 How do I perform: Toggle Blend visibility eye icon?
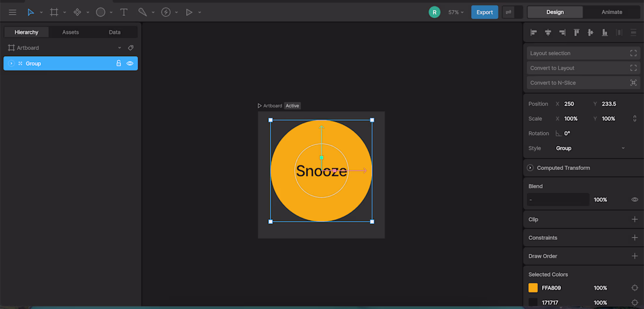tap(635, 199)
